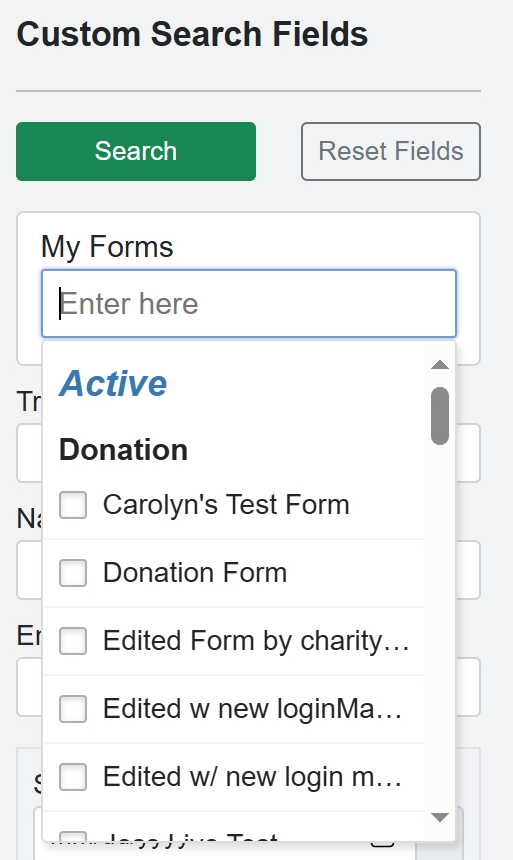Click the field hidden behind Donation heading
513x860 pixels.
click(x=468, y=452)
